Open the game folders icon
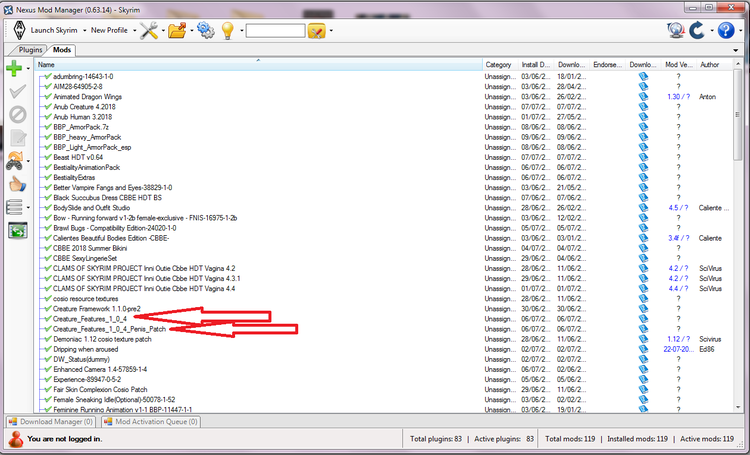The image size is (750, 455). tap(177, 30)
